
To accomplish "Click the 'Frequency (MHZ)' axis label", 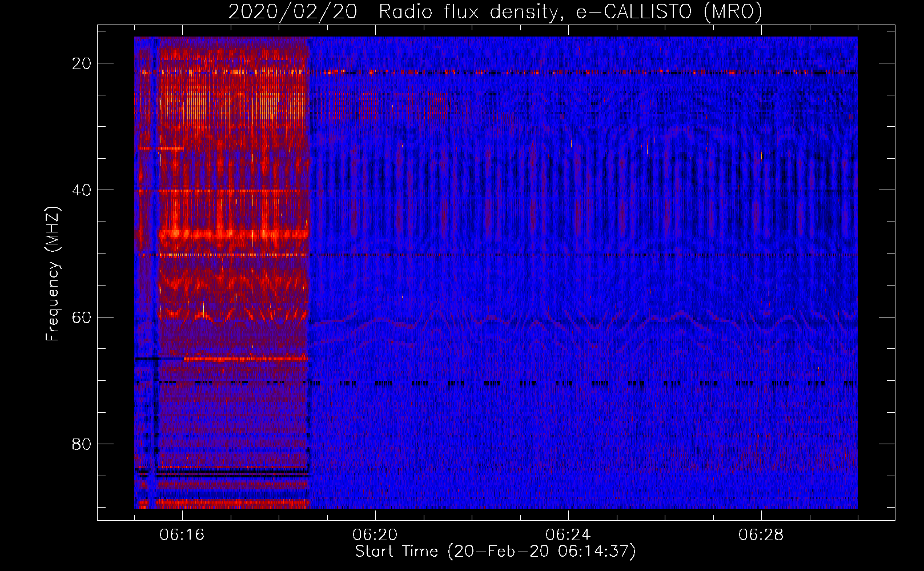I will 53,275.
